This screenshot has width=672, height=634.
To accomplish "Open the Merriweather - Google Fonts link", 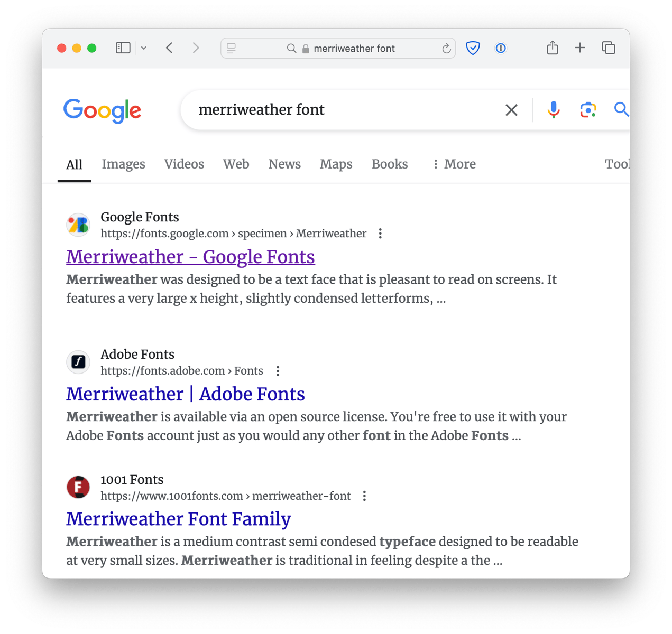I will pos(190,257).
